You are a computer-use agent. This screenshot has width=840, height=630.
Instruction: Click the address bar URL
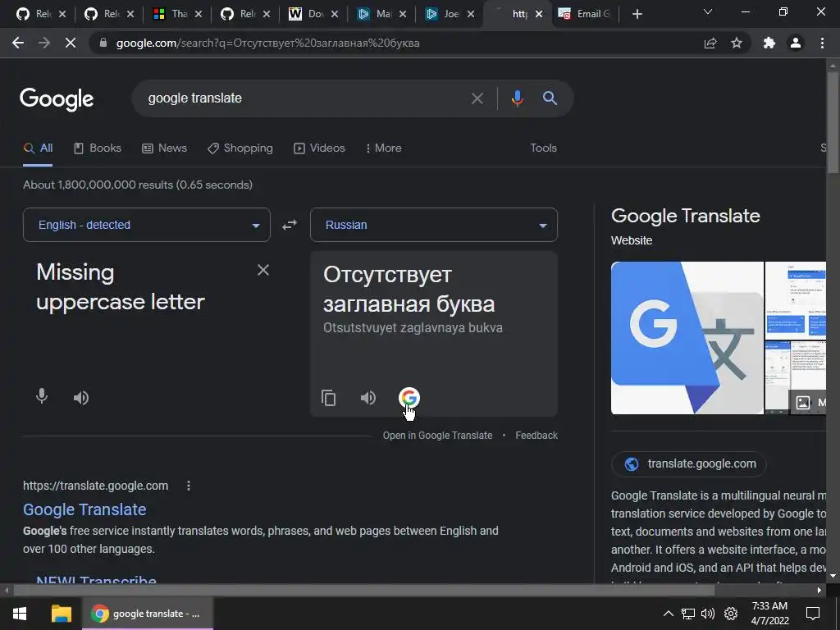pyautogui.click(x=268, y=43)
